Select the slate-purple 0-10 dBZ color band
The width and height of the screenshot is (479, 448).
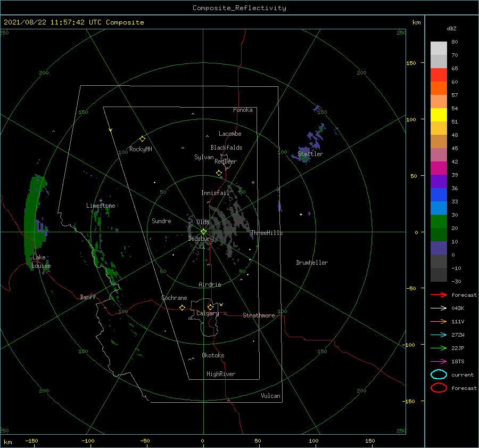point(439,248)
